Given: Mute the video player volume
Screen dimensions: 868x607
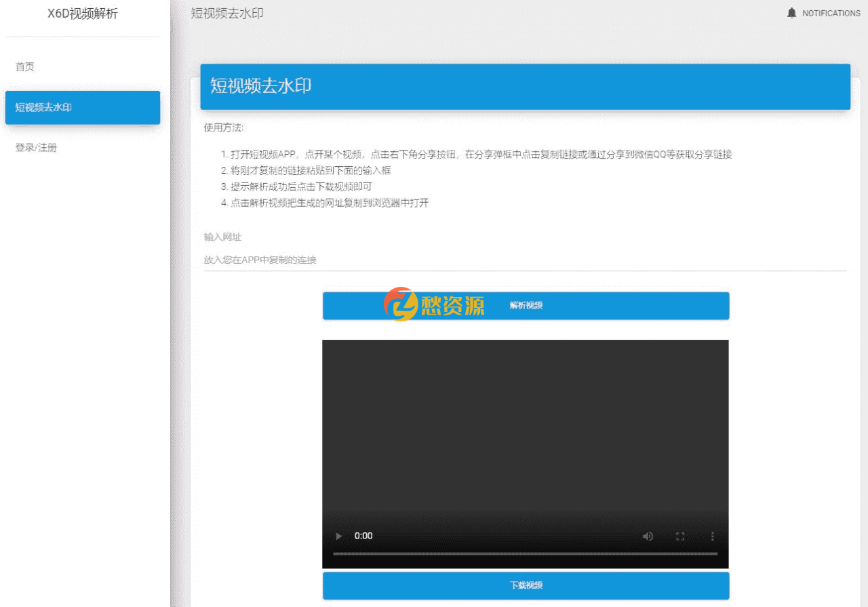Looking at the screenshot, I should pyautogui.click(x=648, y=536).
